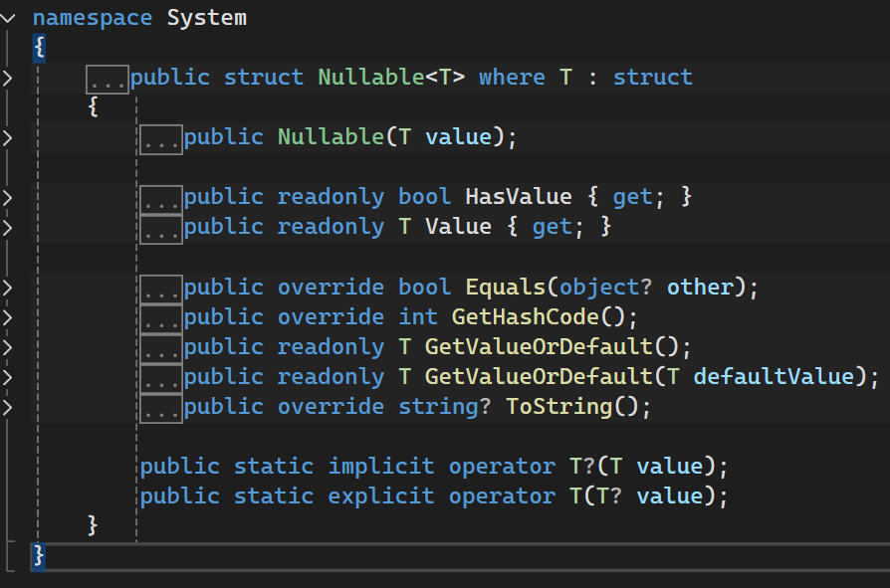Open ellipsis box before GetValueOrDefault(T defaultValue)

click(161, 378)
